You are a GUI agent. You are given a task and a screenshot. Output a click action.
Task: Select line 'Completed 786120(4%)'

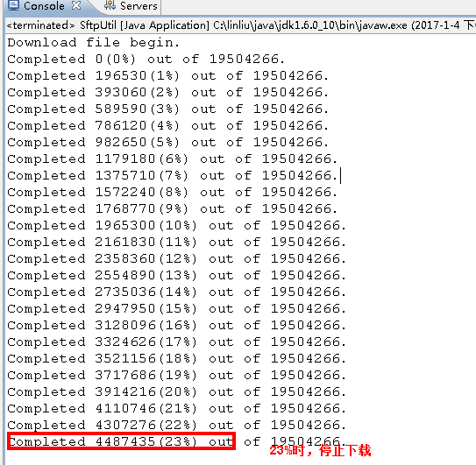coord(168,125)
